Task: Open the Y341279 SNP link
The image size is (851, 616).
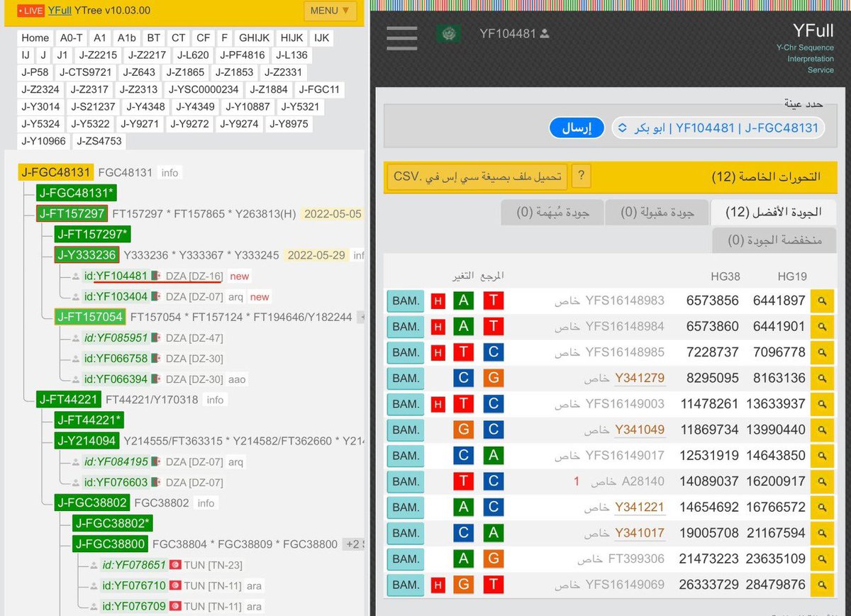Action: 640,378
